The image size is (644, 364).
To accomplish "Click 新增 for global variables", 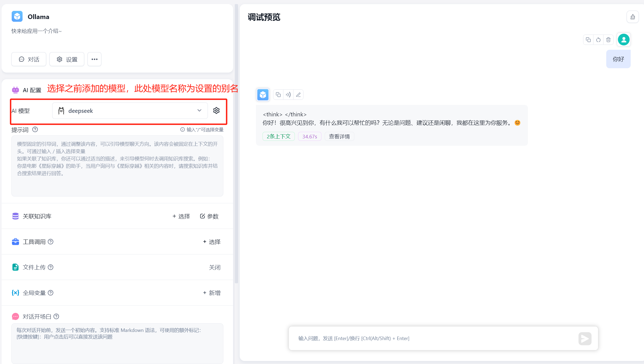I will point(212,293).
